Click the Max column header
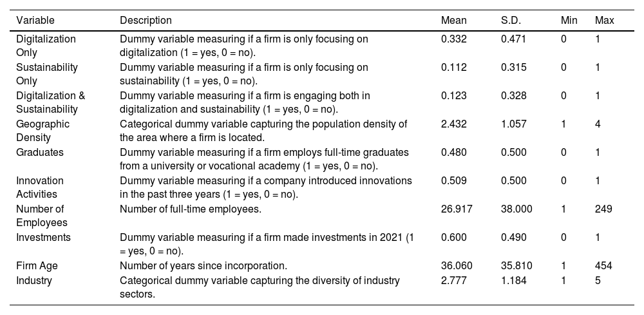 pyautogui.click(x=604, y=21)
